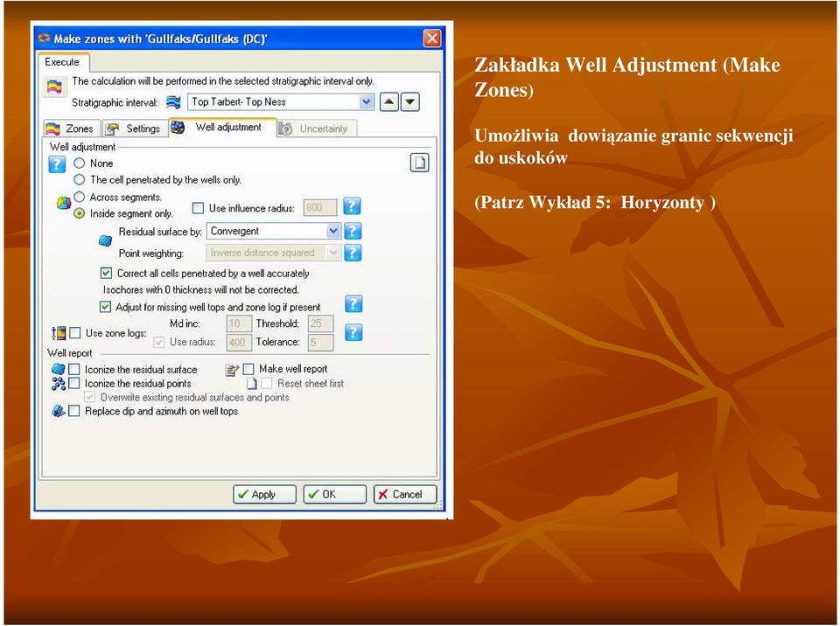Toggle the Use radius checkbox
Image resolution: width=840 pixels, height=626 pixels.
(159, 342)
